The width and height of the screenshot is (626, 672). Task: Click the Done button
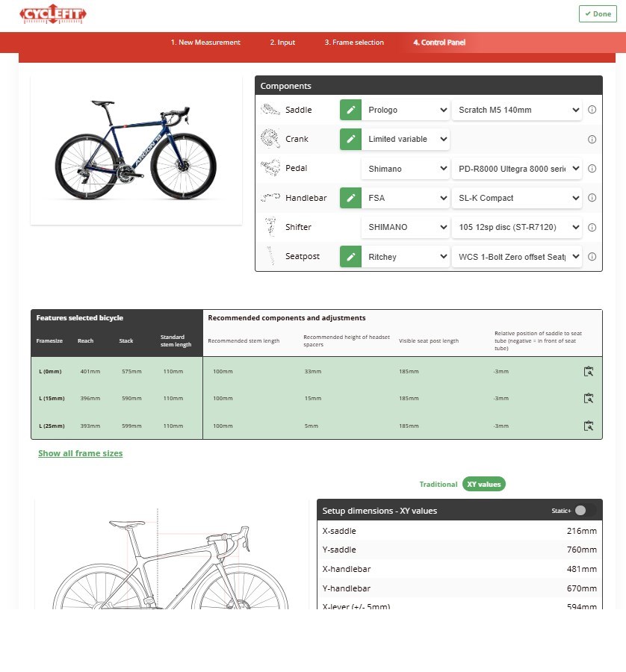pyautogui.click(x=598, y=14)
